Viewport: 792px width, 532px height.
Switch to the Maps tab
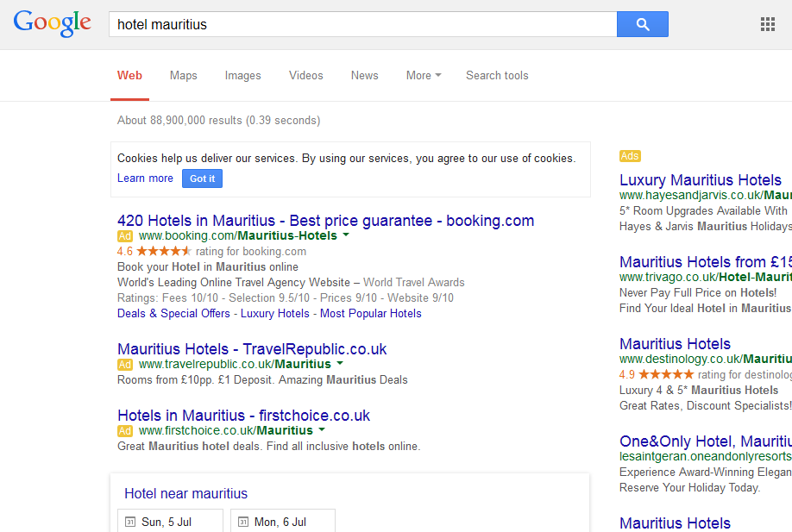coord(184,75)
